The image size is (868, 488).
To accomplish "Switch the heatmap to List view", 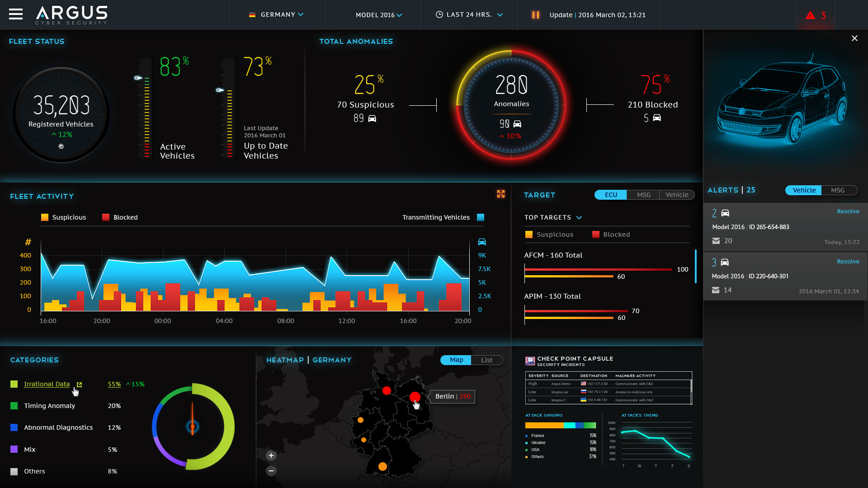I will [486, 360].
